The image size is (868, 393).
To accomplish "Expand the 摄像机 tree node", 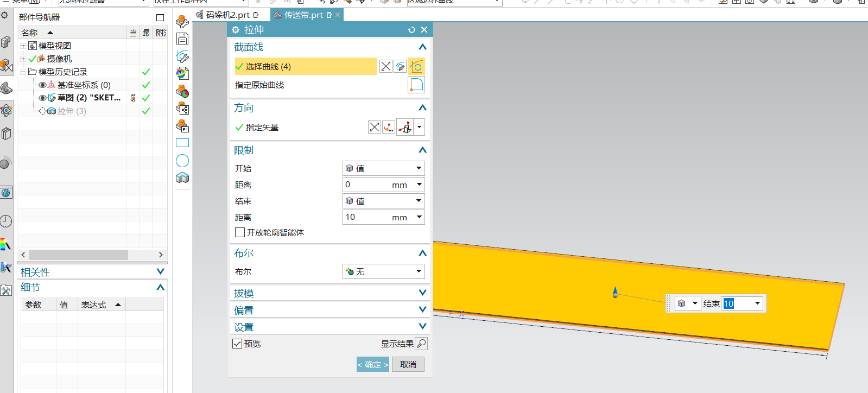I will (x=23, y=59).
